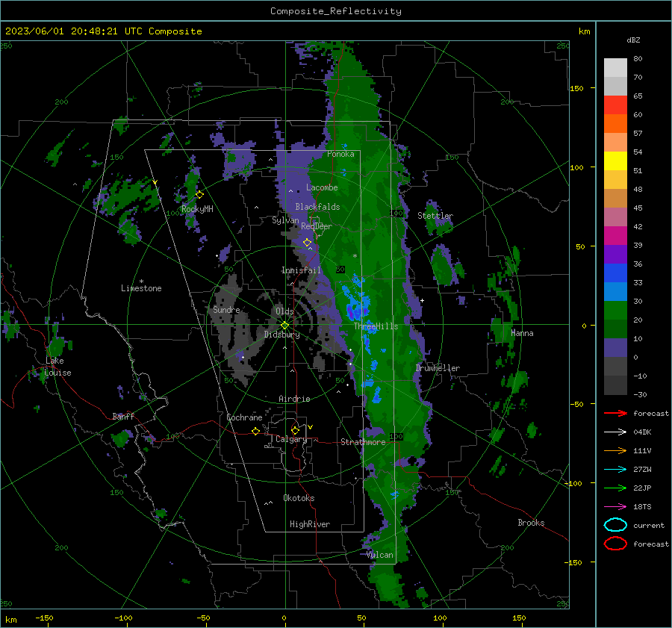This screenshot has height=628, width=672.
Task: Click the red 'forecast' ellipse icon
Action: click(615, 544)
